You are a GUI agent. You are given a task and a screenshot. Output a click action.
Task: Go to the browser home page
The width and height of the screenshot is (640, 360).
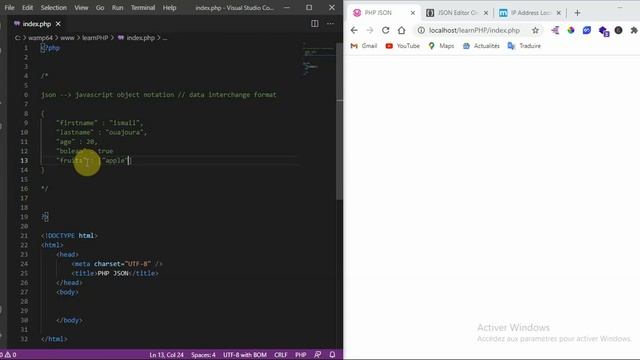(x=402, y=30)
